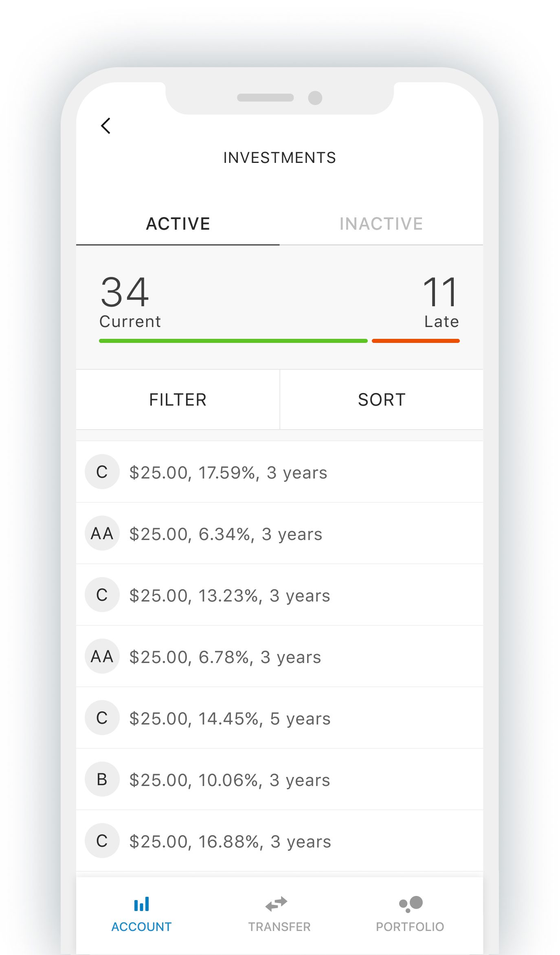
Task: Tap AA grade badge for 6.34% loan
Action: tap(102, 533)
